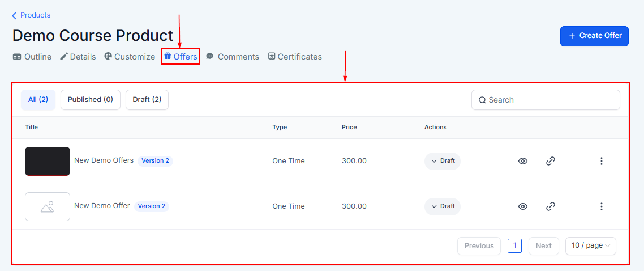
Task: Copy link icon for New Demo Offer
Action: coord(551,206)
